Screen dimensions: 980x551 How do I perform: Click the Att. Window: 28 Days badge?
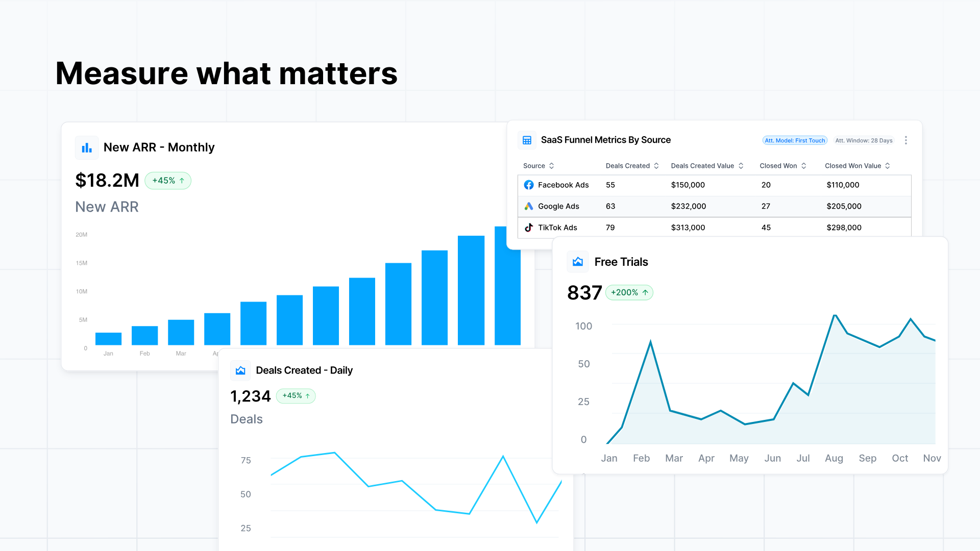tap(864, 140)
